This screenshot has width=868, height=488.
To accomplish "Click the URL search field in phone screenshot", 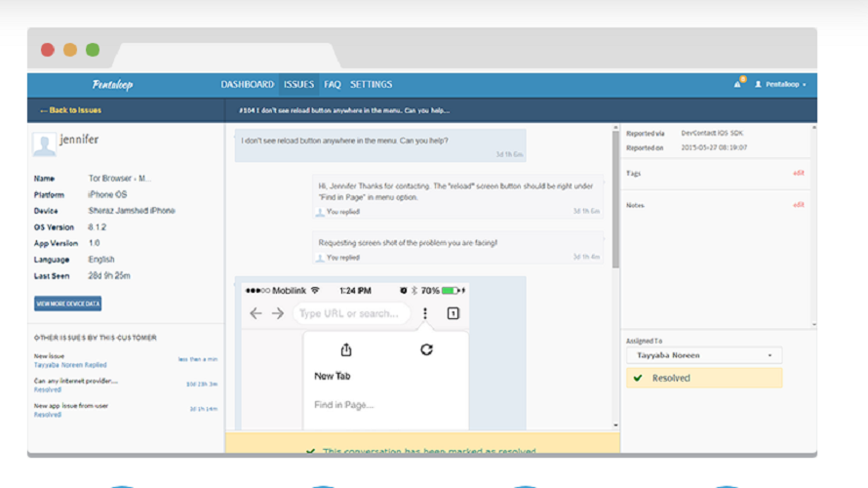I will point(351,313).
